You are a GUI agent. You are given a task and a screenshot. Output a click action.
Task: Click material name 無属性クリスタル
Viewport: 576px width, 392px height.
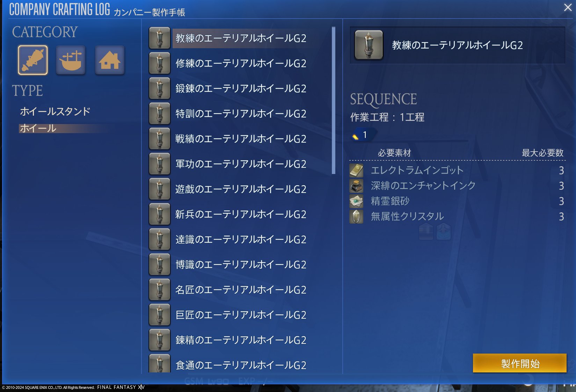(x=407, y=217)
